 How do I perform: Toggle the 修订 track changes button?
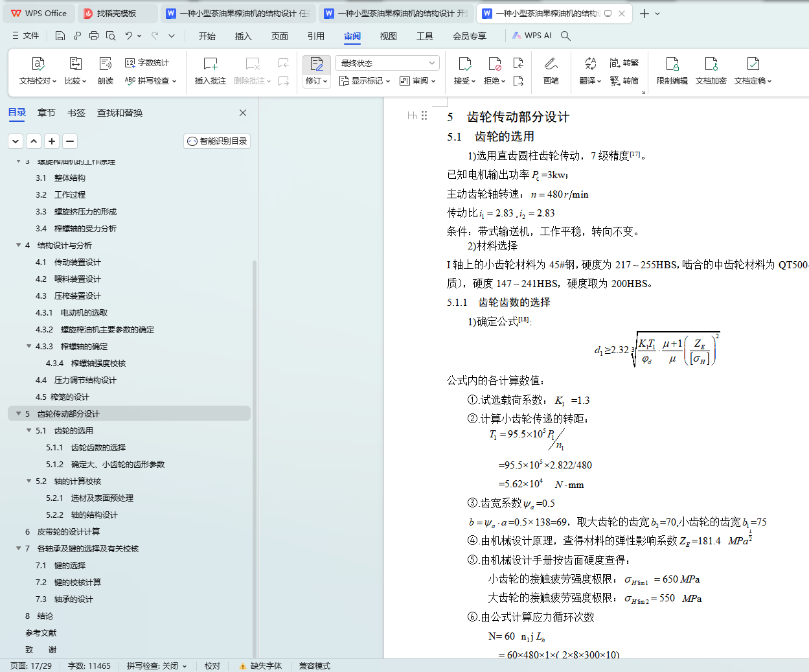point(317,64)
